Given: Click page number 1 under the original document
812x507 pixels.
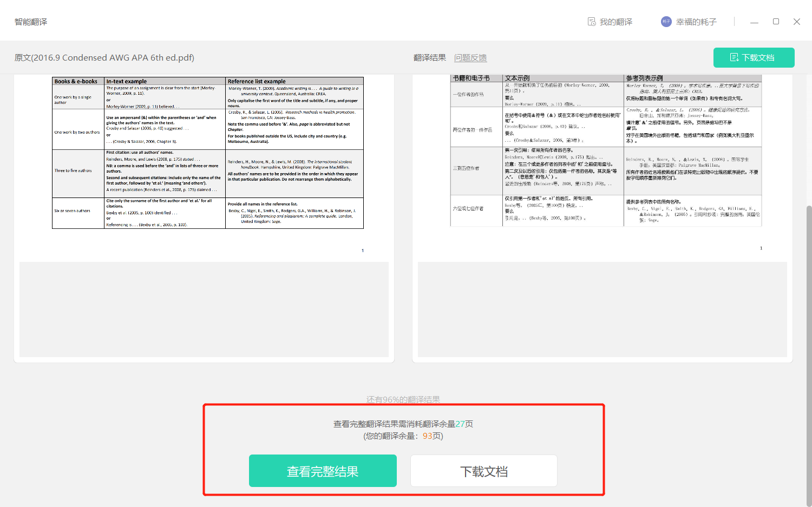Looking at the screenshot, I should click(362, 250).
